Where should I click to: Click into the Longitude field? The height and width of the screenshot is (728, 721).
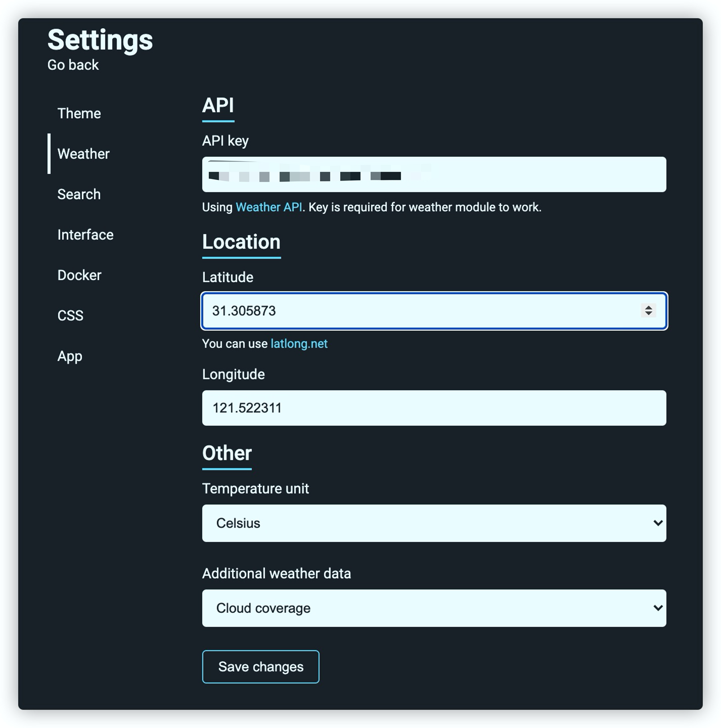pos(434,408)
